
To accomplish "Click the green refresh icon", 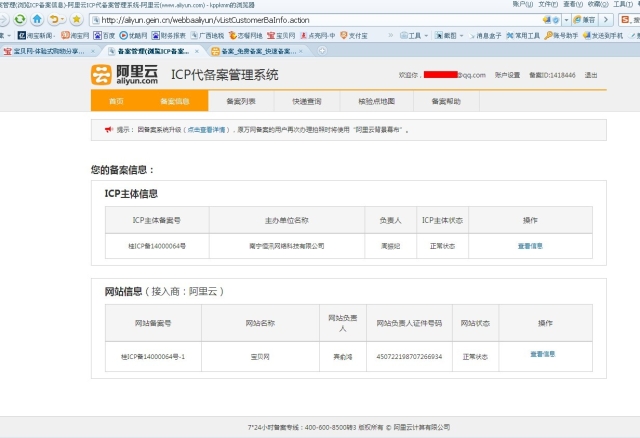I will [20, 19].
